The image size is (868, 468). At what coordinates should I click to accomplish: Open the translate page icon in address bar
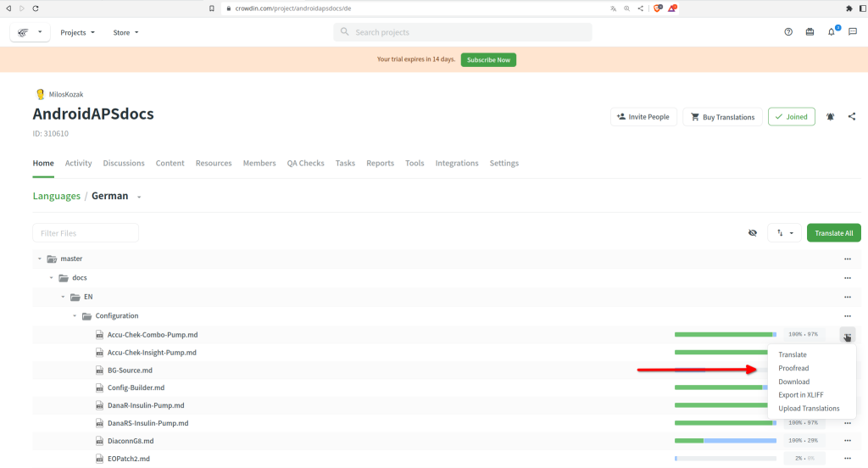[614, 8]
